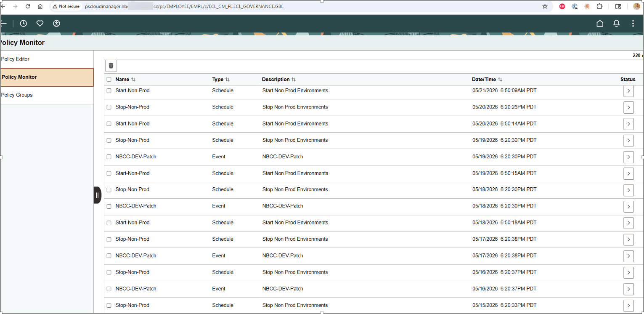Open status chevron for Stop-Non-Prod 05/16/2026 row
This screenshot has width=644, height=314.
click(628, 273)
